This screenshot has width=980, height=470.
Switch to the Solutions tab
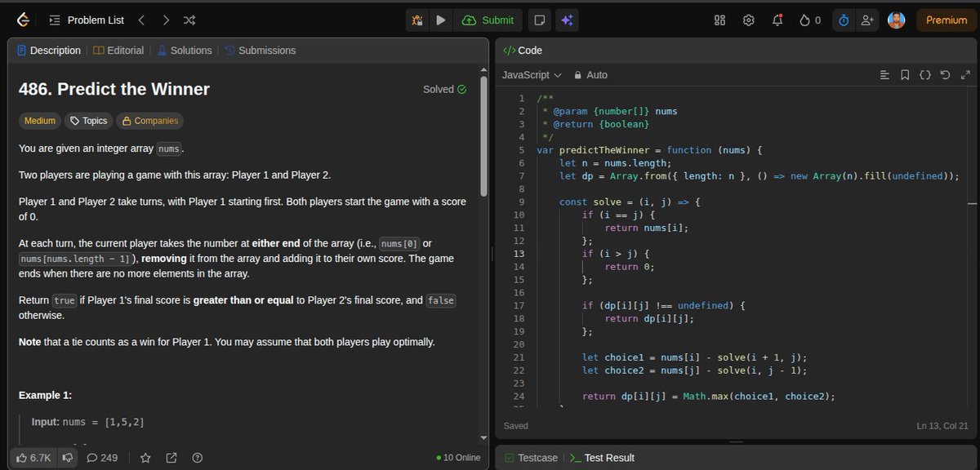pos(185,51)
